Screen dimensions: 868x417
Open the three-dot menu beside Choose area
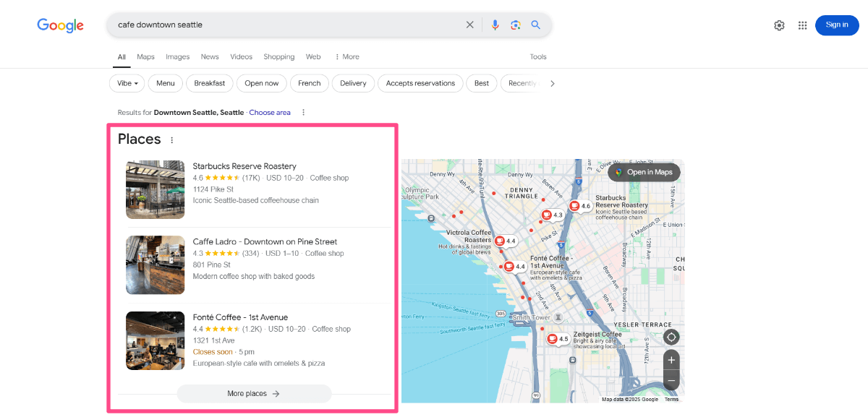click(x=304, y=113)
